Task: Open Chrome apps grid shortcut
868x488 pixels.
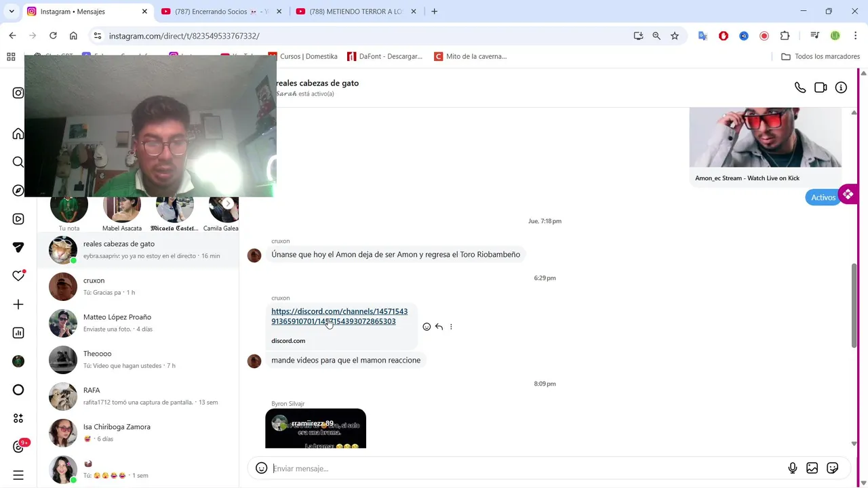Action: [11, 56]
